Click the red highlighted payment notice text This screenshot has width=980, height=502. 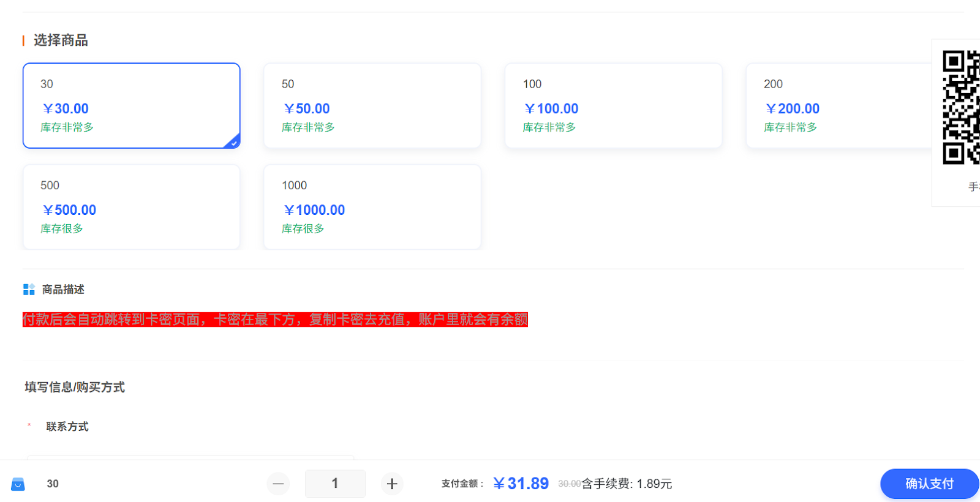(x=275, y=320)
